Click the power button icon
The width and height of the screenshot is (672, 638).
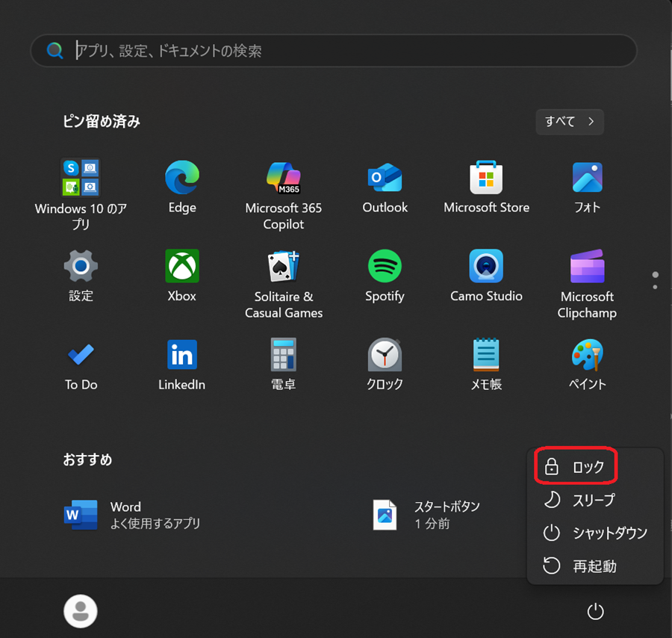point(595,612)
